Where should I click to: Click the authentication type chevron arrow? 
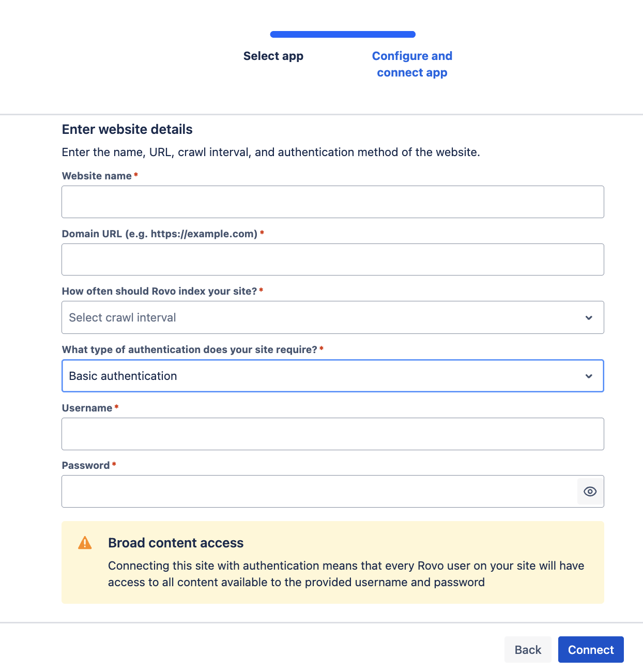589,376
